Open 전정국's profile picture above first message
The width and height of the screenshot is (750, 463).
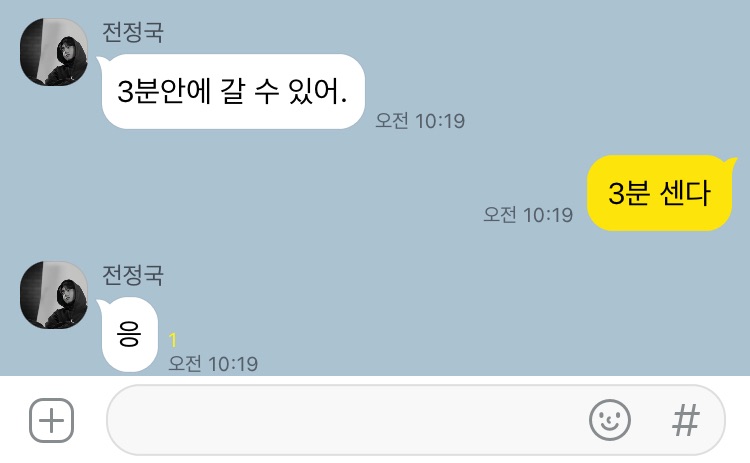[54, 52]
